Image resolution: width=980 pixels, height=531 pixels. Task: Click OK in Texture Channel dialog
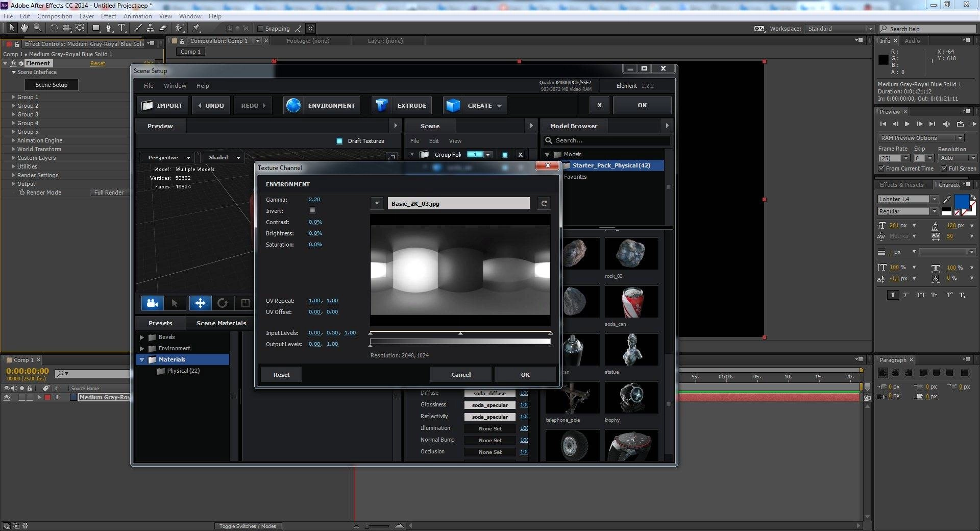(x=525, y=375)
